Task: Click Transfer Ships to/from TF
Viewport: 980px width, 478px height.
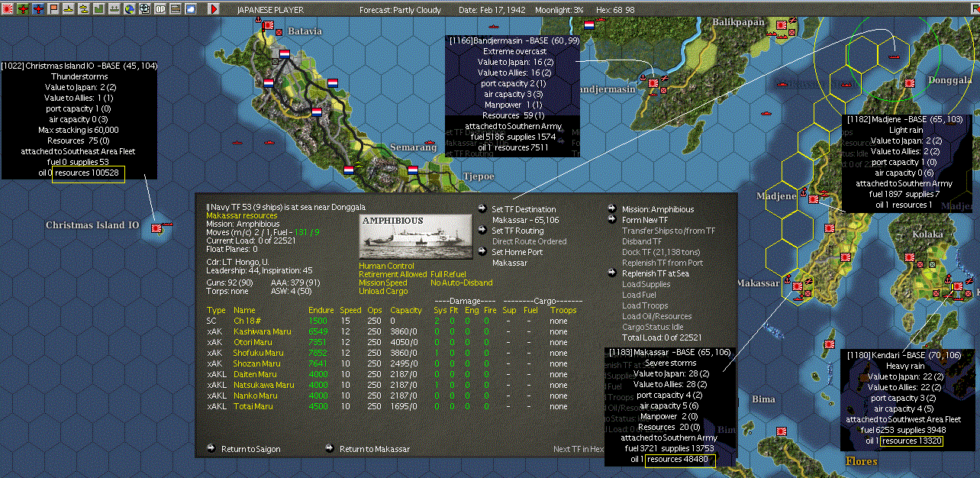Action: 669,231
